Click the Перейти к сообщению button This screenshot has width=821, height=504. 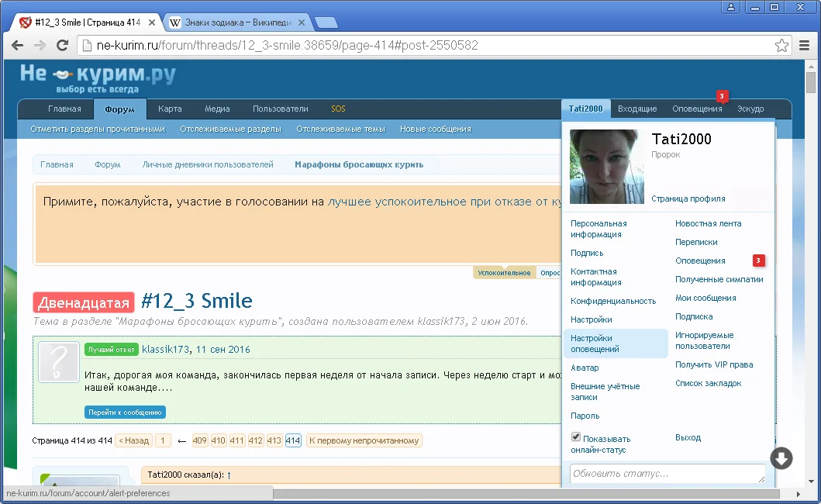(x=125, y=413)
